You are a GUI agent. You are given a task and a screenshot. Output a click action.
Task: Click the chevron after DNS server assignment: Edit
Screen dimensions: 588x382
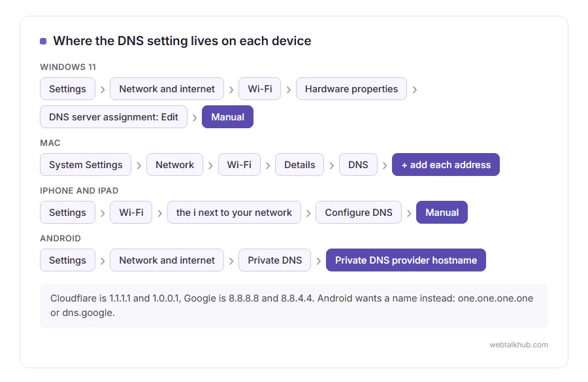point(195,118)
